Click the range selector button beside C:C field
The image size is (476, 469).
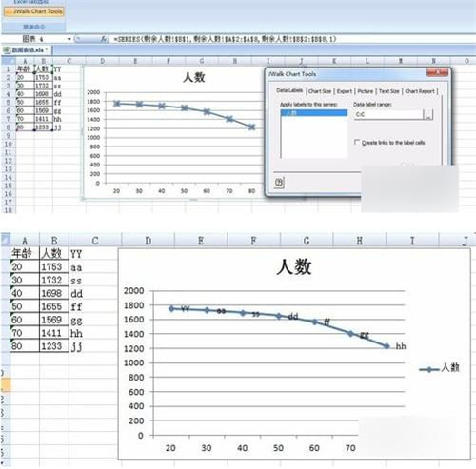point(428,115)
